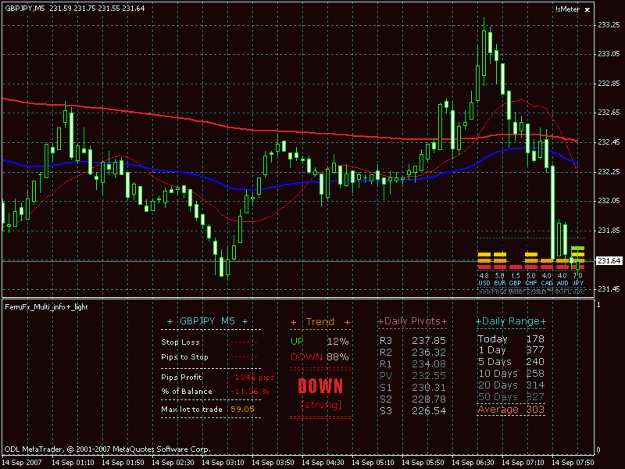Click the 14 Sep 07:50 time axis label
The height and width of the screenshot is (469, 625).
tap(573, 463)
